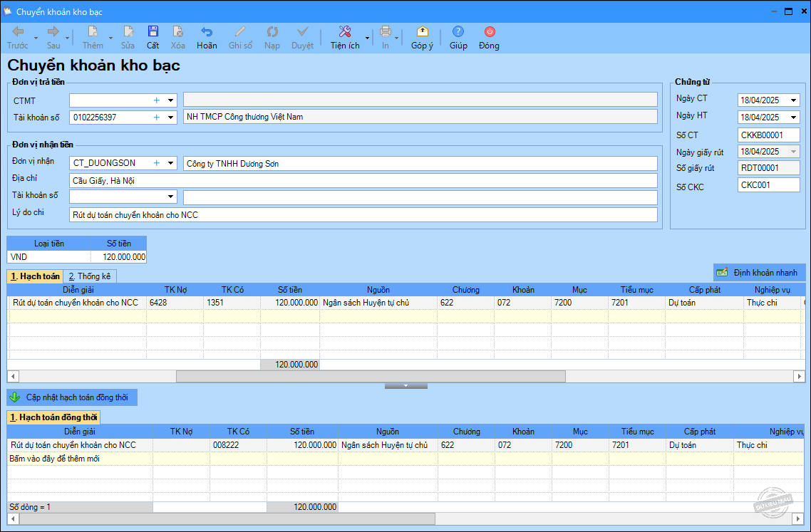The image size is (811, 532).
Task: Click the VND currency cell
Action: pyautogui.click(x=49, y=257)
